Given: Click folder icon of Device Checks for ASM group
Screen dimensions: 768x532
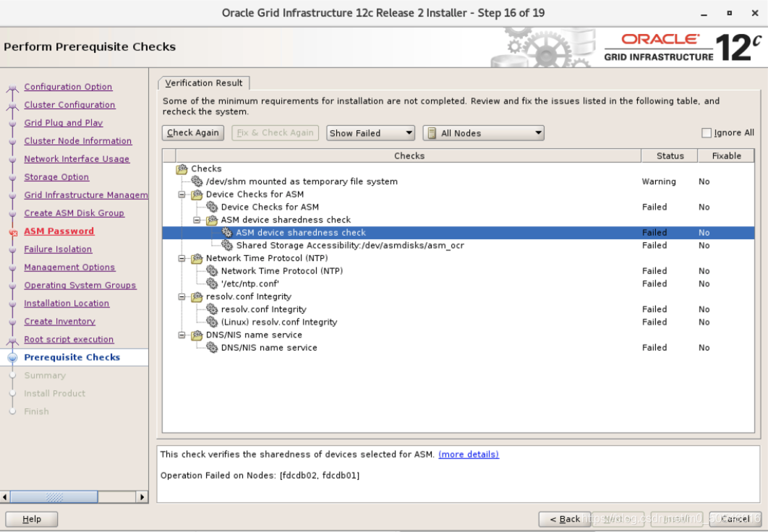Looking at the screenshot, I should tap(197, 194).
